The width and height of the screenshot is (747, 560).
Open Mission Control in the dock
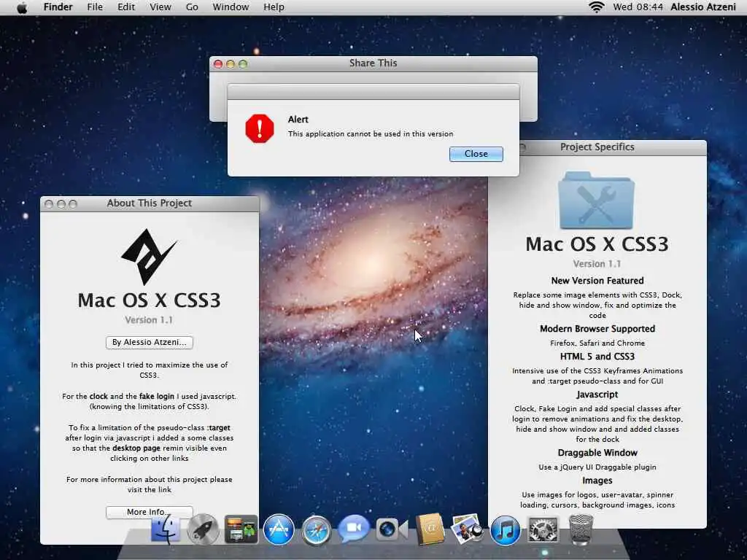(241, 529)
